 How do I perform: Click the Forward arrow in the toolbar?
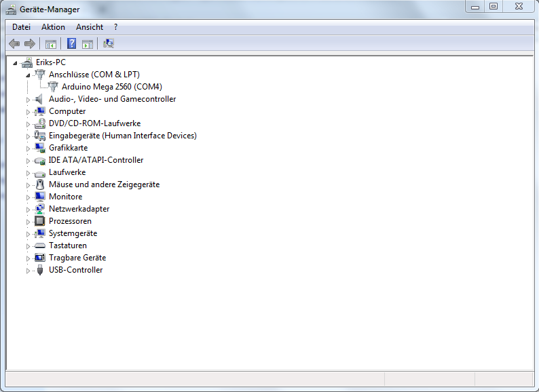[29, 44]
